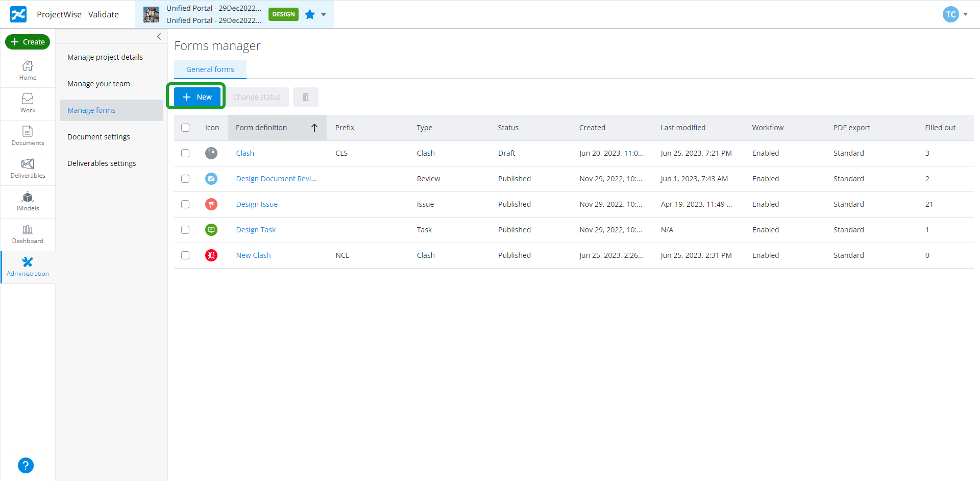
Task: Create a new form with the New button
Action: (x=197, y=97)
